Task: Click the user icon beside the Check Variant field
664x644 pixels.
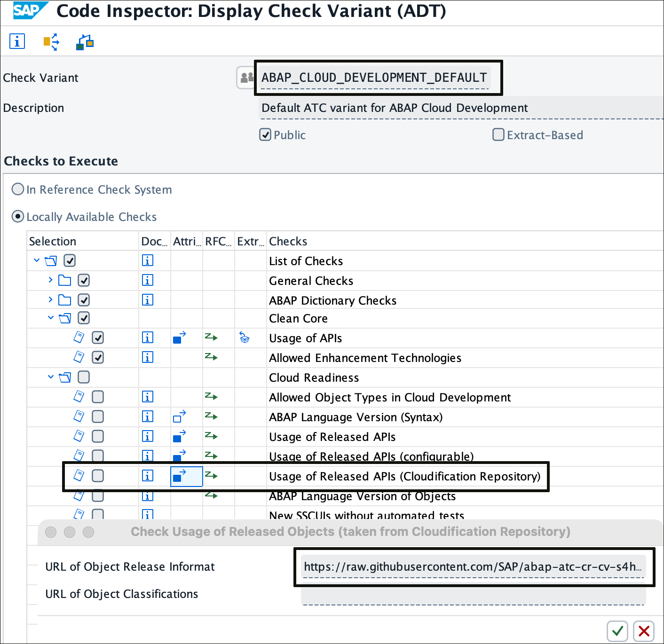Action: [x=246, y=78]
